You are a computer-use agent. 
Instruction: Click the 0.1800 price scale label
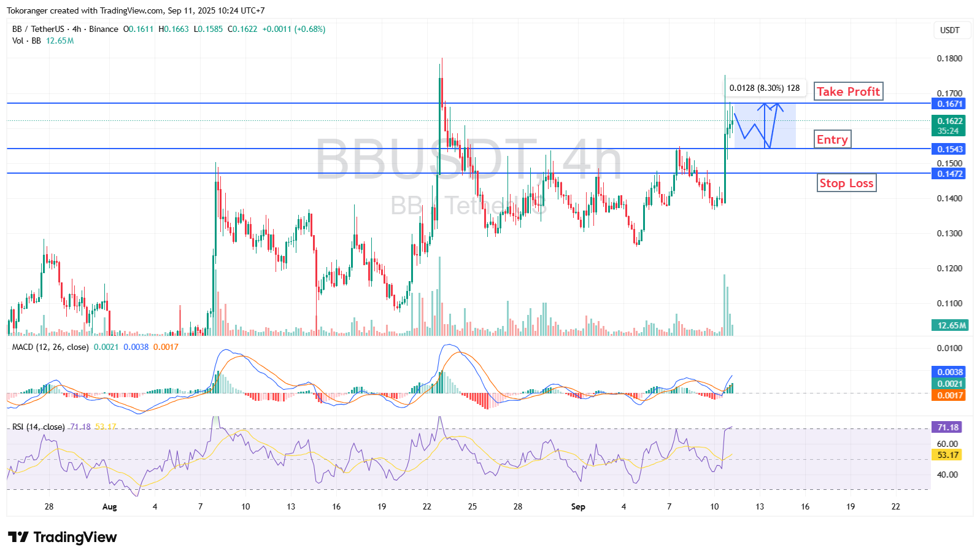pyautogui.click(x=949, y=58)
